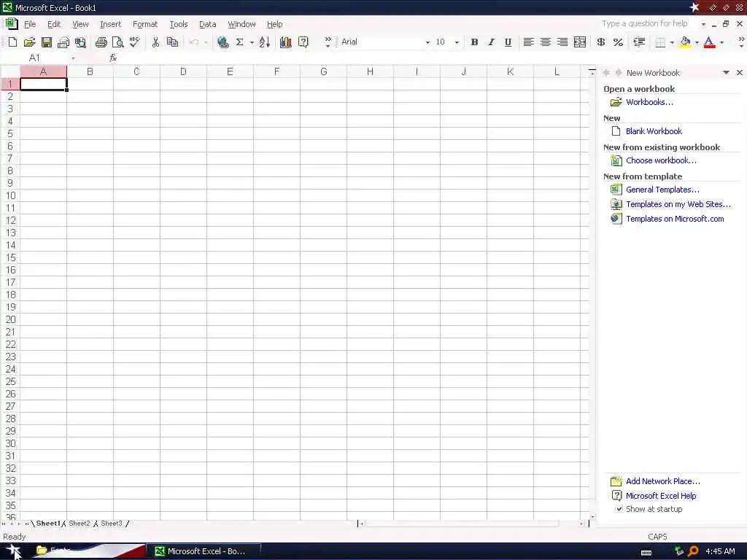Click the Decrease Indent icon
The width and height of the screenshot is (747, 560).
tap(639, 42)
